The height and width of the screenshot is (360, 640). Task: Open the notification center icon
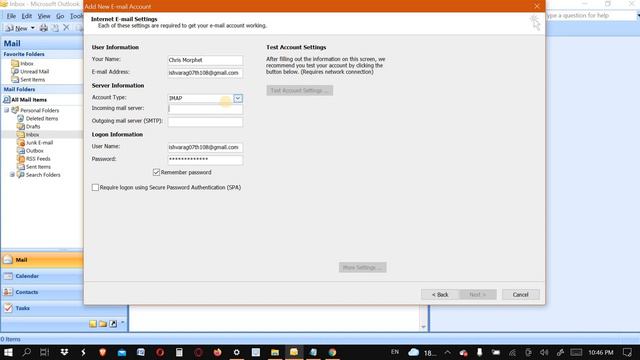click(627, 352)
